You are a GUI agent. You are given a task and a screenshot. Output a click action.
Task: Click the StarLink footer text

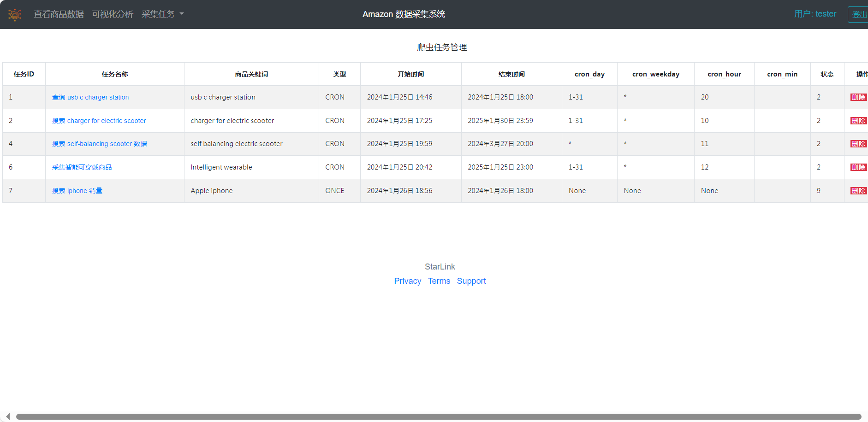tap(440, 267)
